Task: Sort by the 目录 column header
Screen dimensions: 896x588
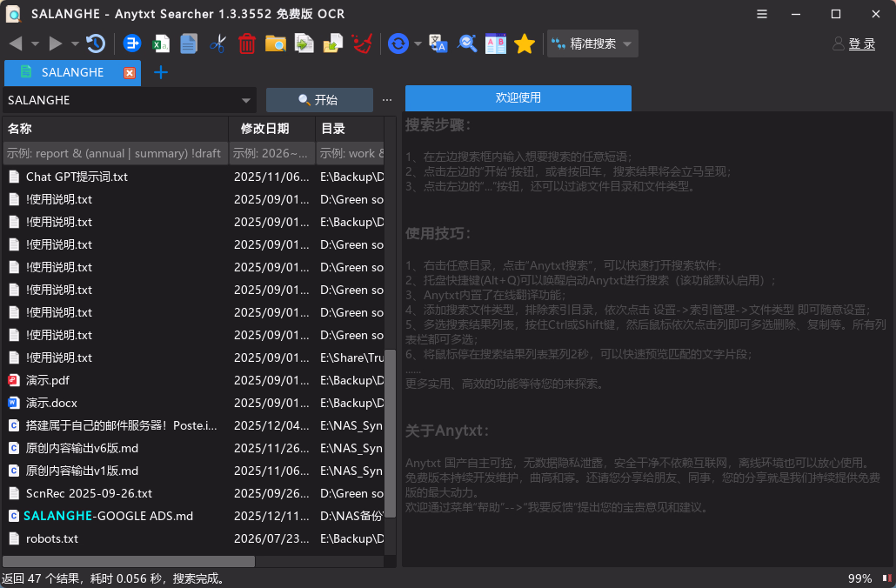Action: (351, 129)
